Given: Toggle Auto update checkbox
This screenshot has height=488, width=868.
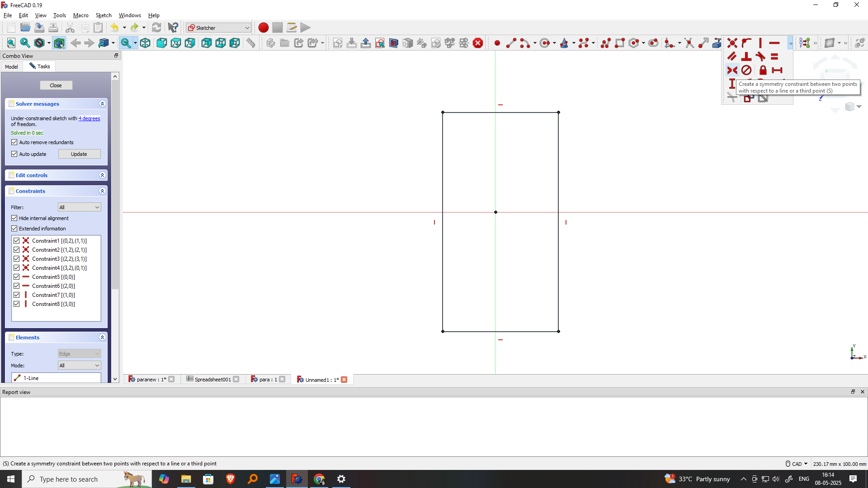Looking at the screenshot, I should tap(14, 154).
